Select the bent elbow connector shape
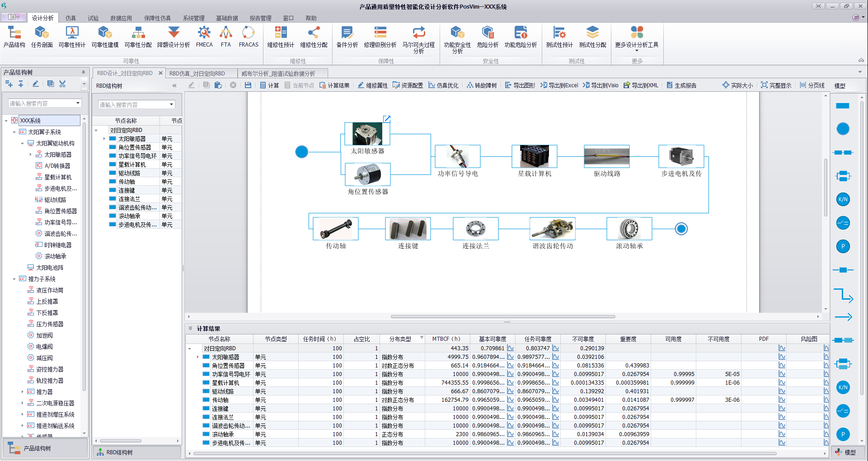 click(843, 295)
